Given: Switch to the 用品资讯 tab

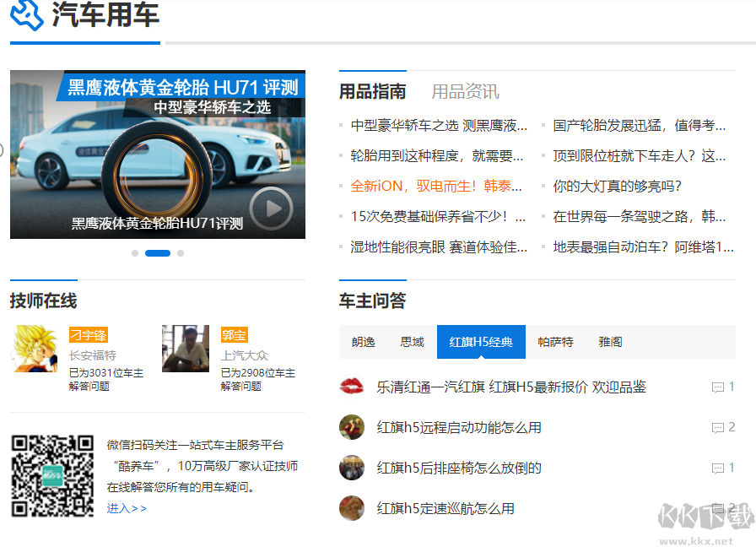Looking at the screenshot, I should click(x=465, y=91).
